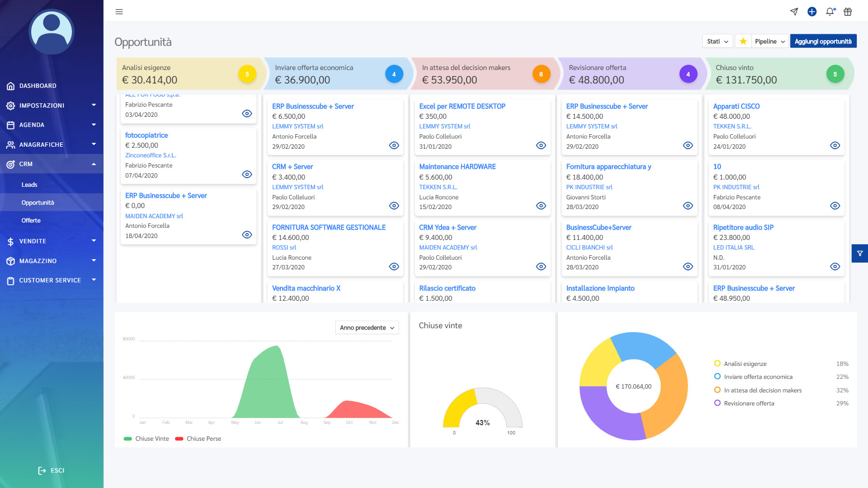Viewport: 868px width, 488px height.
Task: Open the notifications bell
Action: pyautogui.click(x=830, y=12)
